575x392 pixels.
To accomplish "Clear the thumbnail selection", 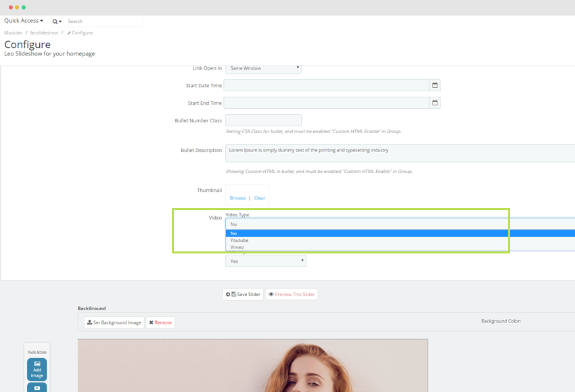I will pos(260,198).
